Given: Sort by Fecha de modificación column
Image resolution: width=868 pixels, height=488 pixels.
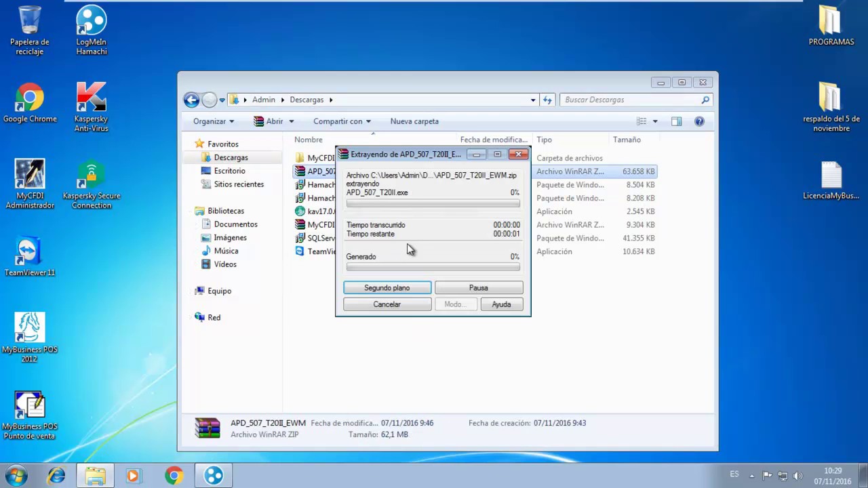Looking at the screenshot, I should coord(494,140).
